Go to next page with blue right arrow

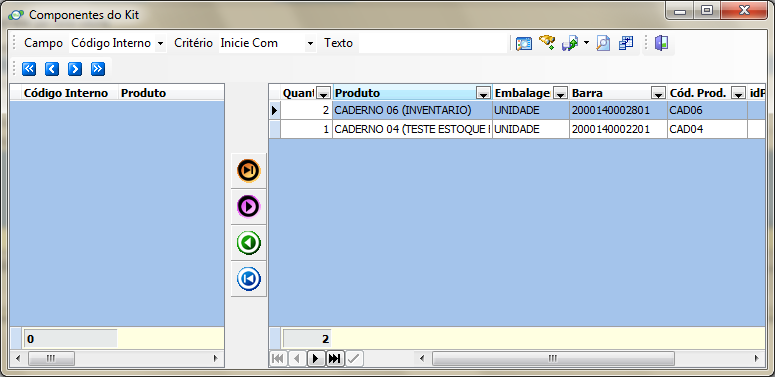coord(75,69)
